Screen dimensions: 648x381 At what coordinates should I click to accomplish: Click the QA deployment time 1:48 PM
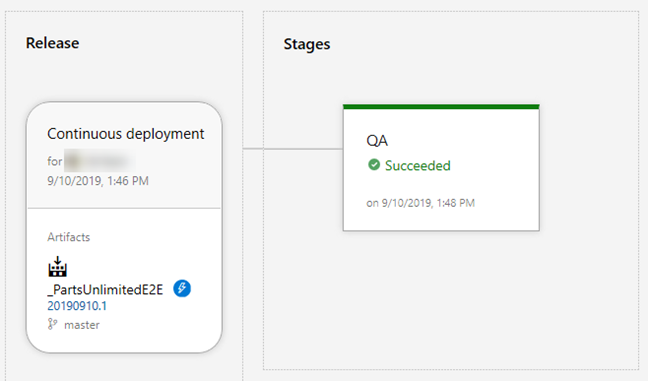pyautogui.click(x=455, y=203)
